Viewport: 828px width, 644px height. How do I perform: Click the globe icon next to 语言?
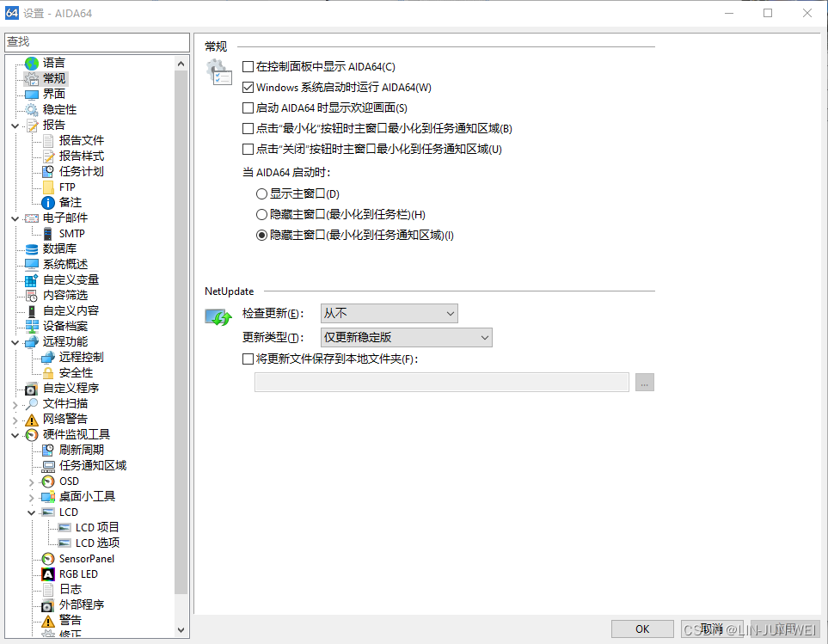coord(32,64)
